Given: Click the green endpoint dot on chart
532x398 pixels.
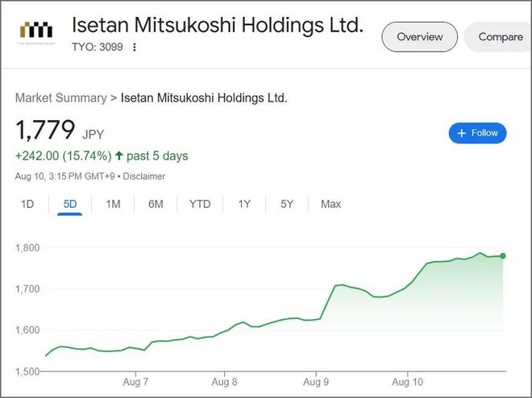Looking at the screenshot, I should pos(503,256).
